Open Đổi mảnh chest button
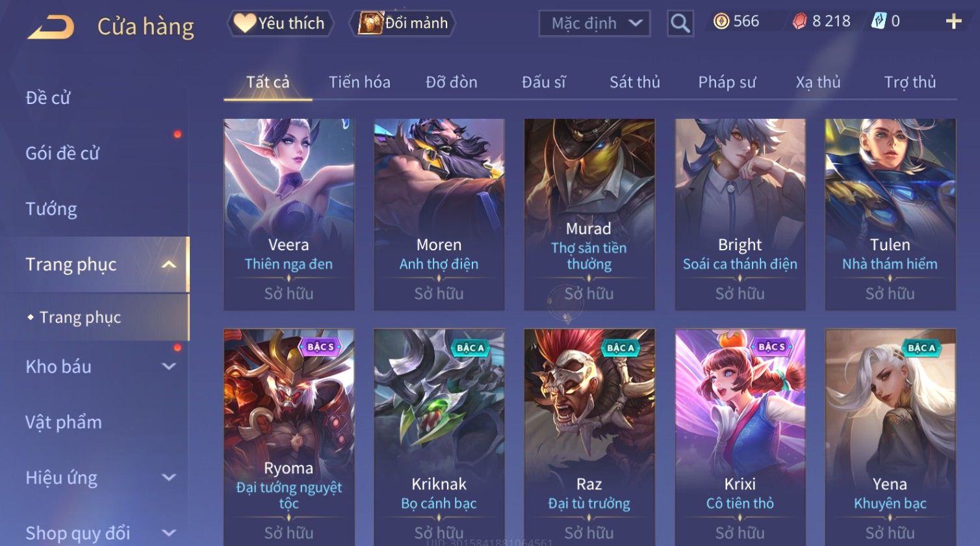Image resolution: width=980 pixels, height=546 pixels. [x=403, y=23]
